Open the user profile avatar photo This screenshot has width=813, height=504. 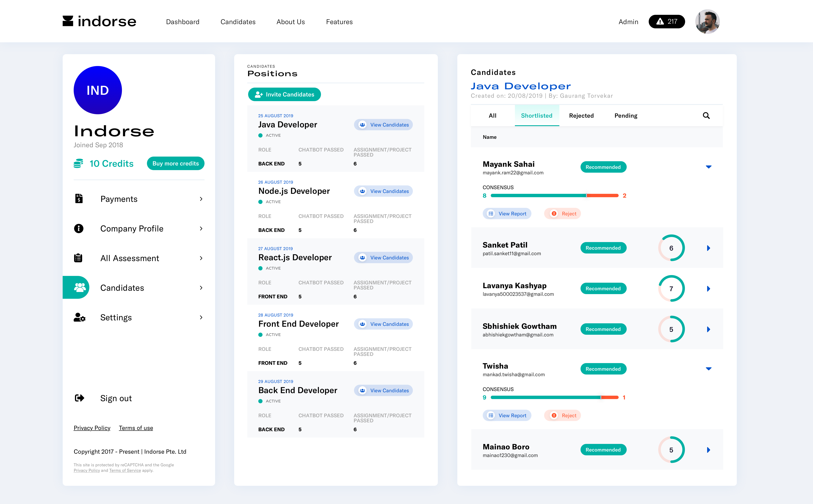pyautogui.click(x=707, y=22)
